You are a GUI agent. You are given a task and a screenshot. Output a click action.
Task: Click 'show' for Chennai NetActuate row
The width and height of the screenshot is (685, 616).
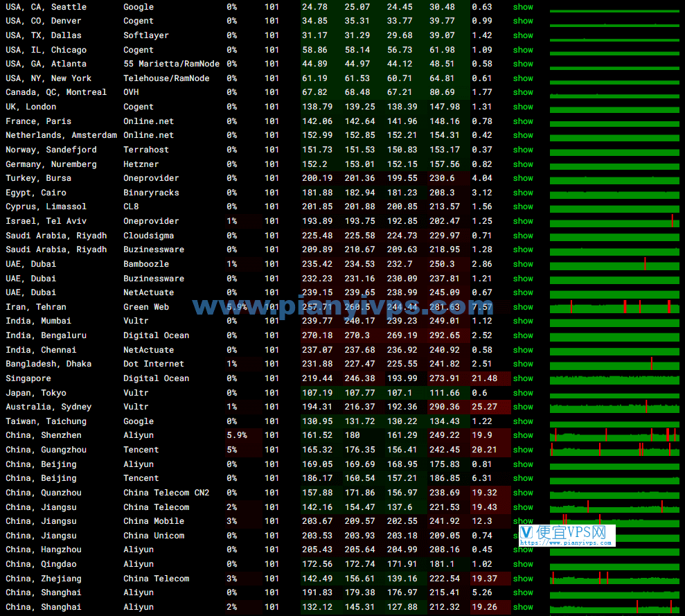click(523, 349)
